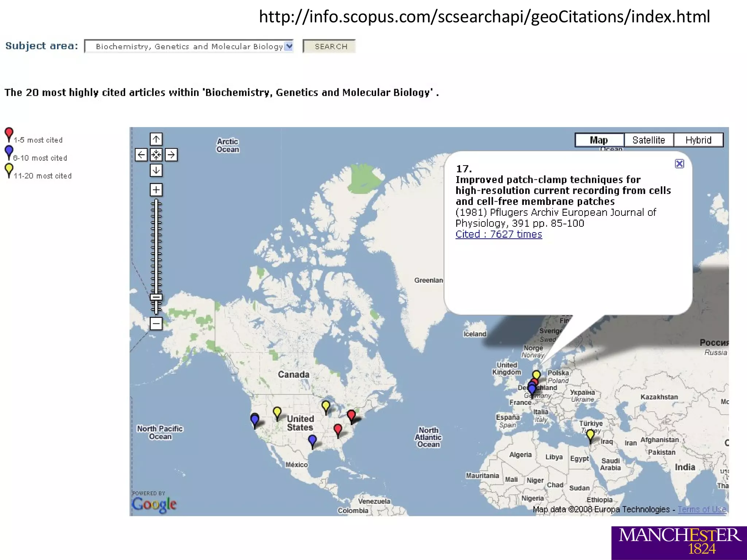Click the 'Improved patch-clamp techniques' article title

(x=563, y=190)
